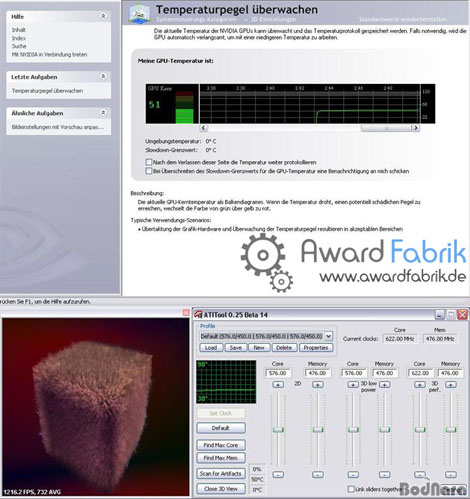Screen dimensions: 470x499
Task: Collapse the Ähnliche Aufgaben panel
Action: coord(103,113)
